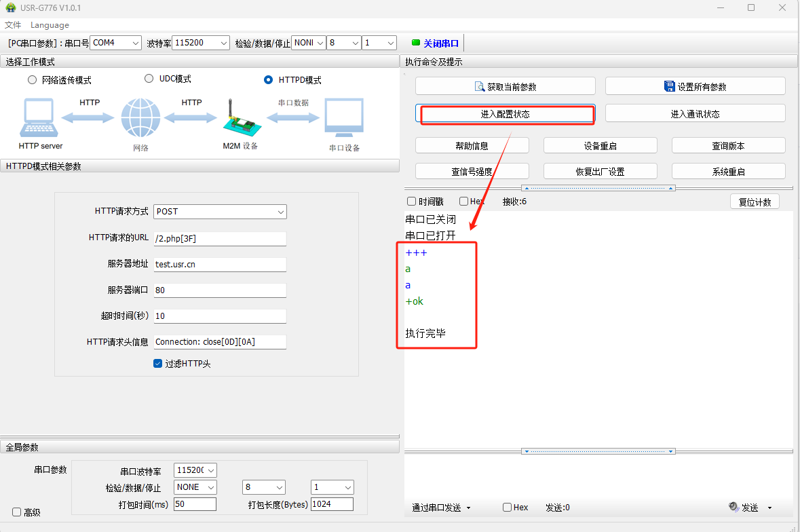
Task: Open the 文件 menu
Action: pyautogui.click(x=13, y=25)
